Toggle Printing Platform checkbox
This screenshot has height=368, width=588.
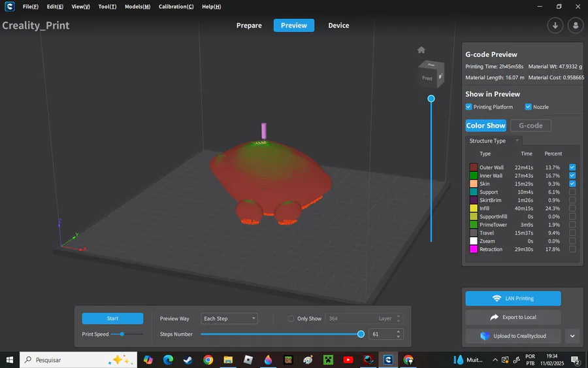[x=468, y=107]
